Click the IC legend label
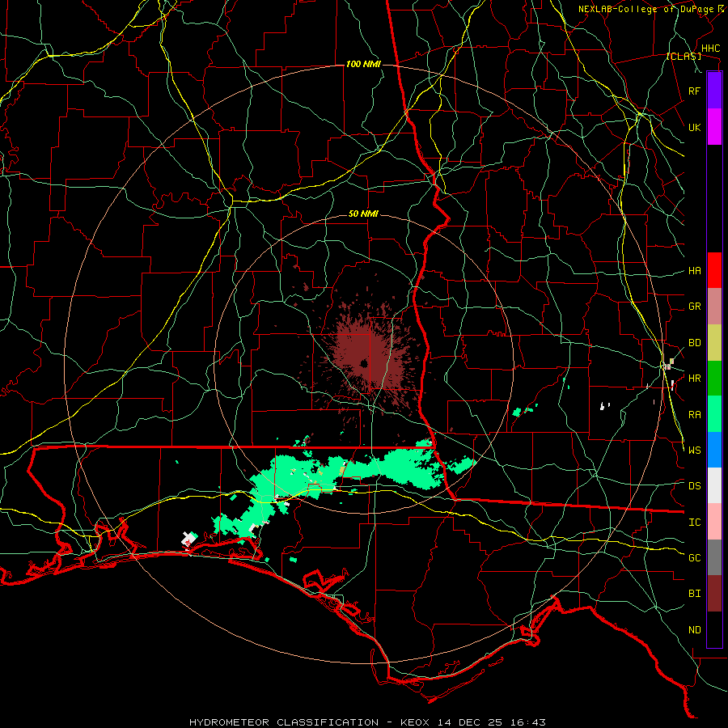The height and width of the screenshot is (728, 728). click(694, 523)
